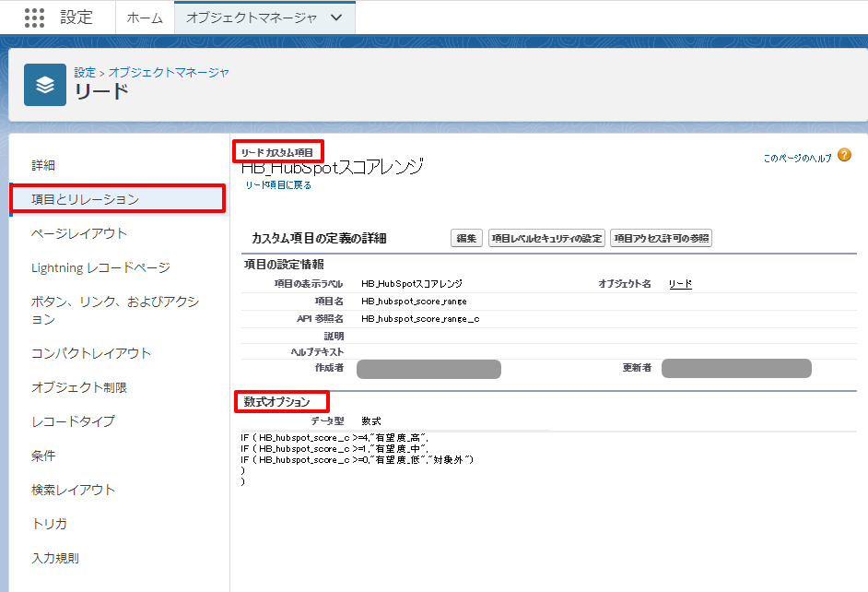868x592 pixels.
Task: Click the オブジェクトマネージャ breadcrumb link
Action: click(x=170, y=72)
